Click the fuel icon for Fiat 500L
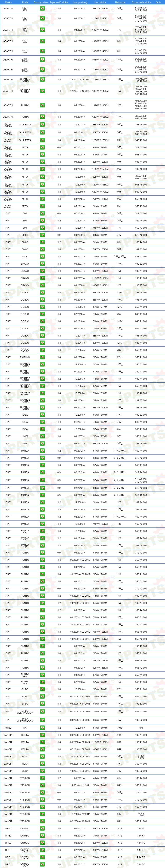 (x=42, y=256)
